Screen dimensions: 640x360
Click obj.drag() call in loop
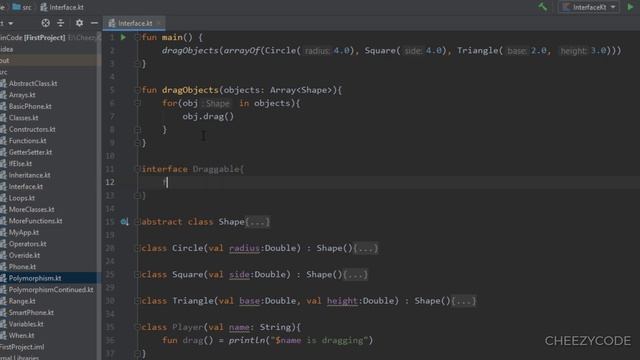coord(208,116)
